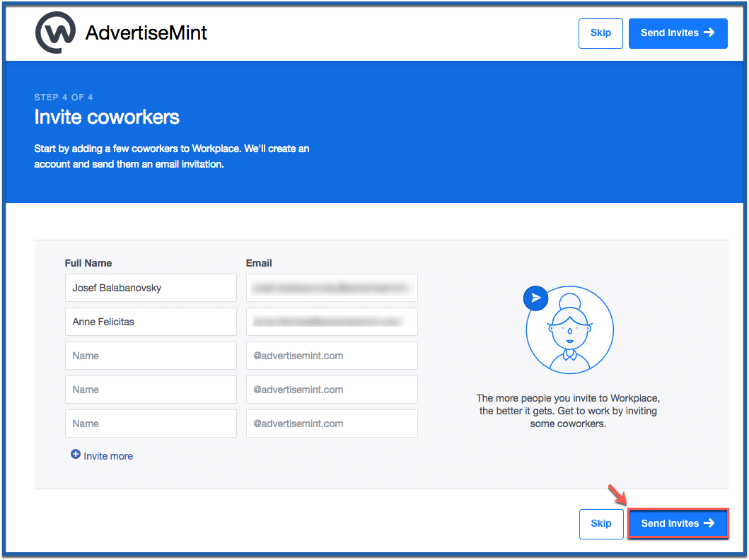749x560 pixels.
Task: Click the top Send Invites button
Action: [x=678, y=33]
